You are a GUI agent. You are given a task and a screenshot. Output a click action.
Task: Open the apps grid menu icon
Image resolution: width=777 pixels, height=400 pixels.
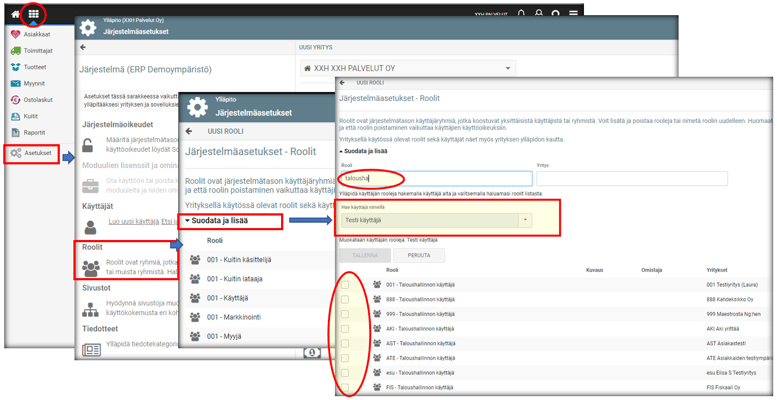34,14
